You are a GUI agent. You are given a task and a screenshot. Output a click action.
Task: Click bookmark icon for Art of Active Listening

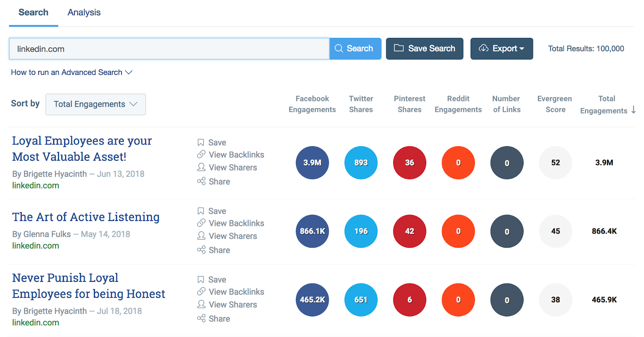click(200, 211)
